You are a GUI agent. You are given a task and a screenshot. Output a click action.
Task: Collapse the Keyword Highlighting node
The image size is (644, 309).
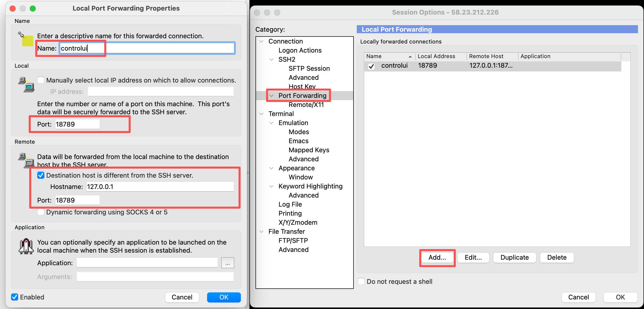(271, 186)
